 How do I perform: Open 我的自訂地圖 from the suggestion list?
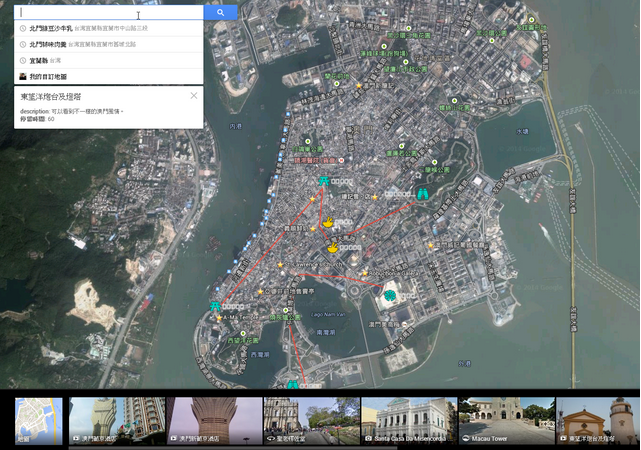(48, 76)
